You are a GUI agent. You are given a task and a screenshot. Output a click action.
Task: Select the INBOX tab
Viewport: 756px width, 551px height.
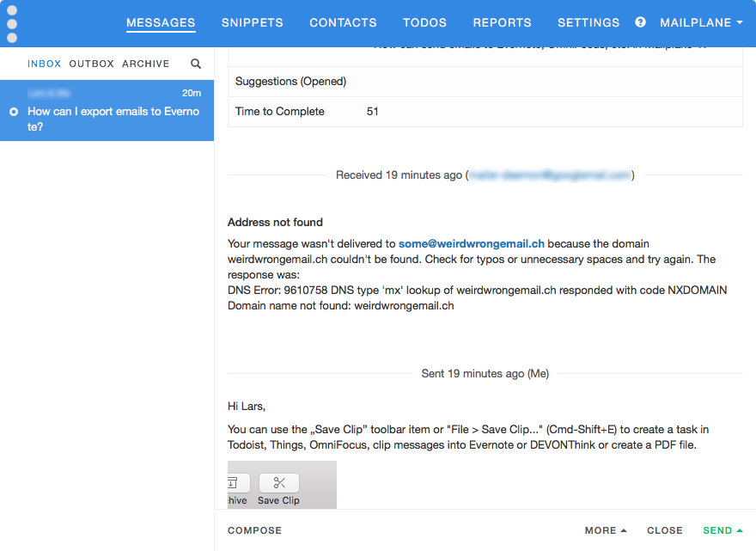coord(44,64)
